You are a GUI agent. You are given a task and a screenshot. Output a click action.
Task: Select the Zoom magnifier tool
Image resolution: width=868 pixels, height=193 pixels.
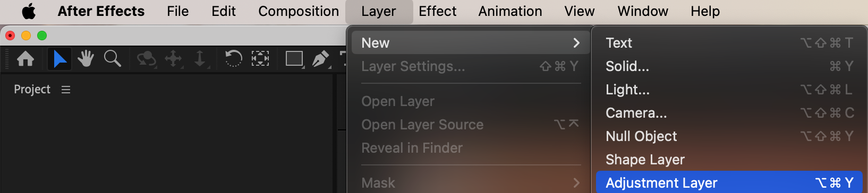click(112, 58)
